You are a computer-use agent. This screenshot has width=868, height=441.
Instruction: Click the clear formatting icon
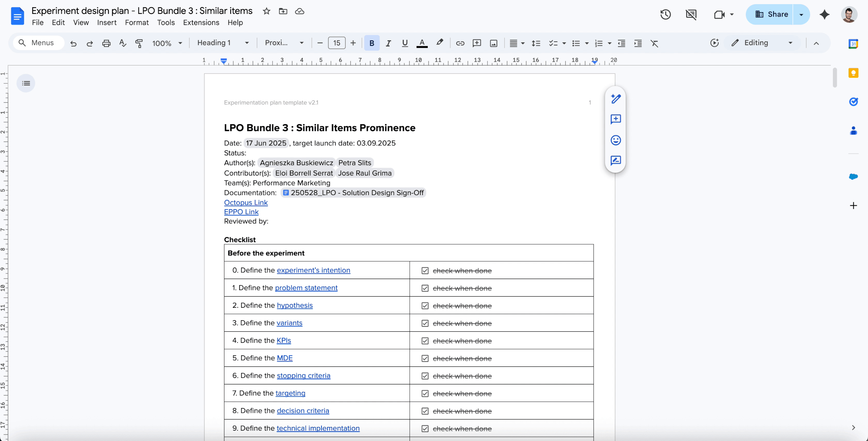click(x=654, y=43)
